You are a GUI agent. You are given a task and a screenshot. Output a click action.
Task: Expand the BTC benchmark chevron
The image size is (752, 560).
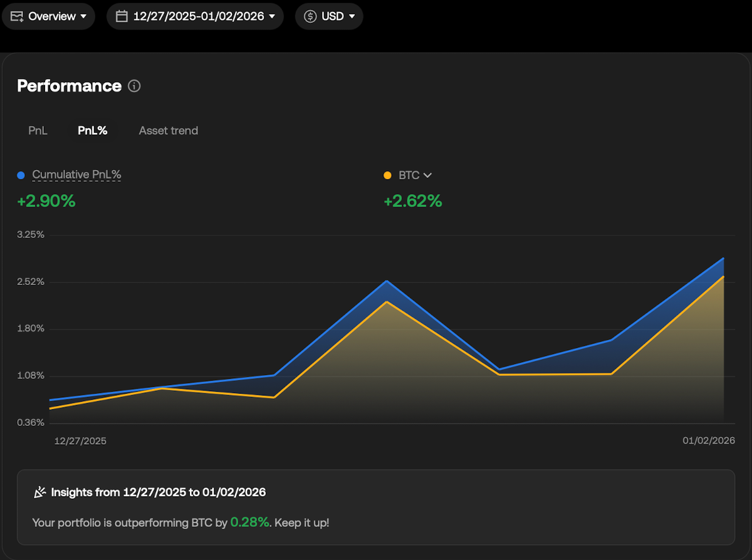(x=428, y=175)
